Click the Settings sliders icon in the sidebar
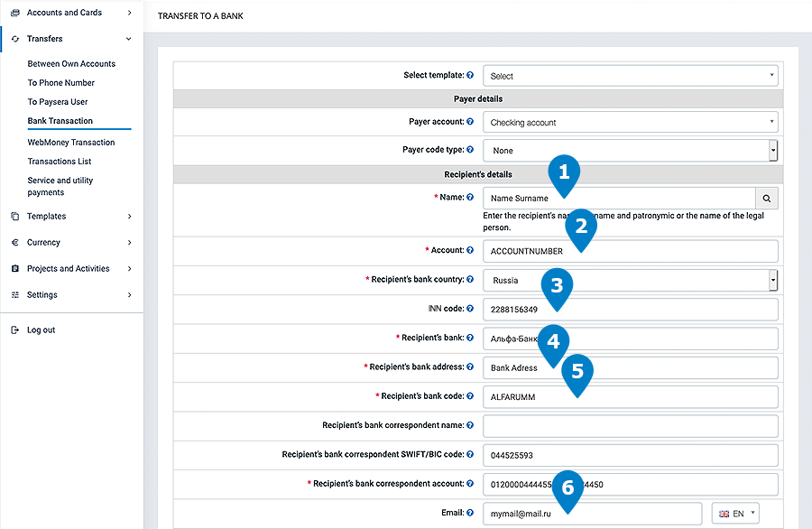 (x=15, y=295)
